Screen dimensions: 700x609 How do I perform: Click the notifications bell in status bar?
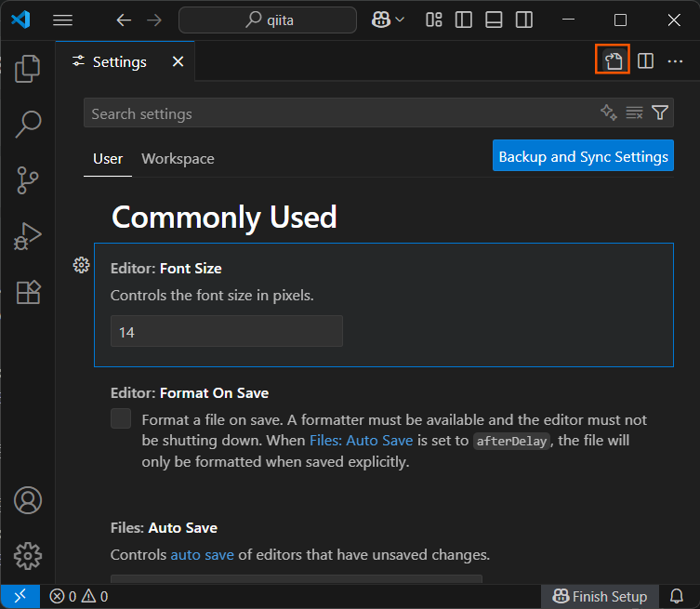[x=678, y=596]
